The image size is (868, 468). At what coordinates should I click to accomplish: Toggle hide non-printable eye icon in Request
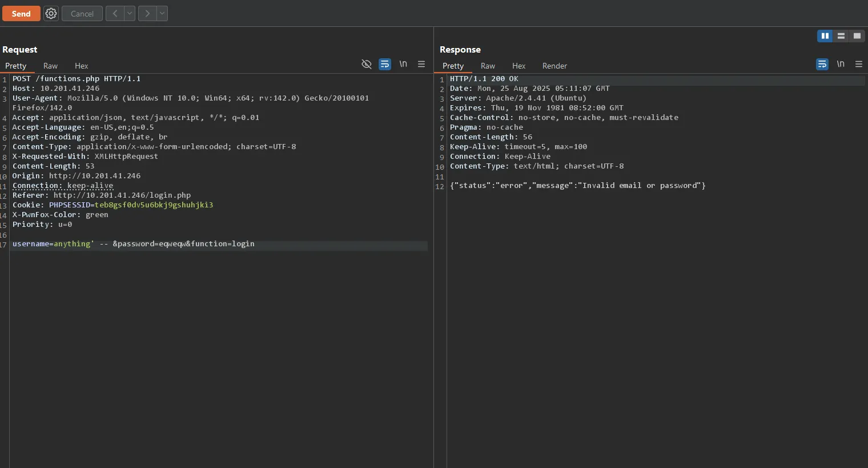(x=367, y=64)
